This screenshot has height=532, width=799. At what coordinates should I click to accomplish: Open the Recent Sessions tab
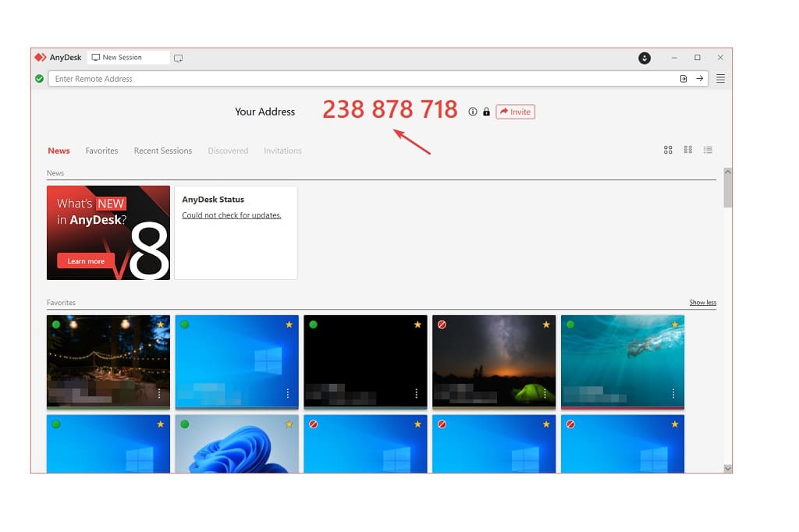[163, 151]
